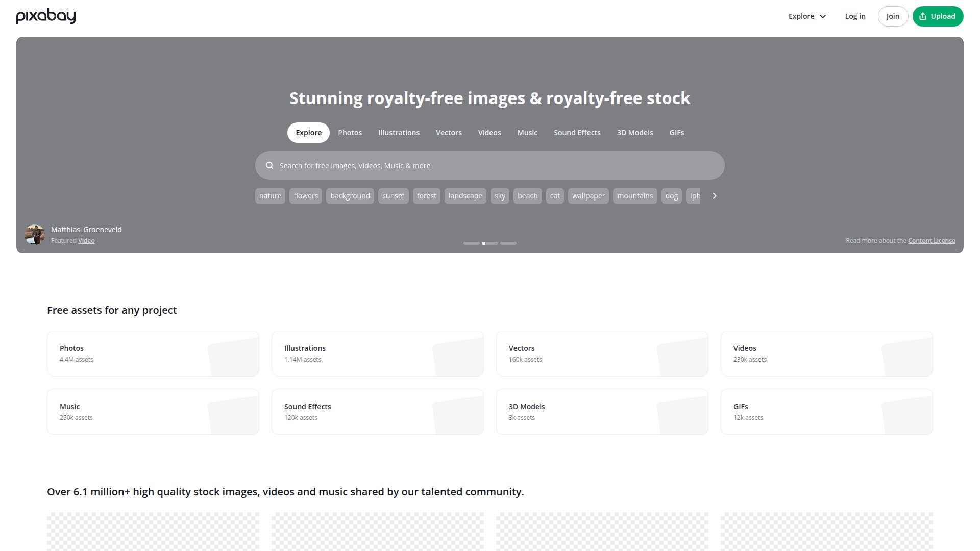Select the Music tab
The image size is (980, 551).
[527, 133]
